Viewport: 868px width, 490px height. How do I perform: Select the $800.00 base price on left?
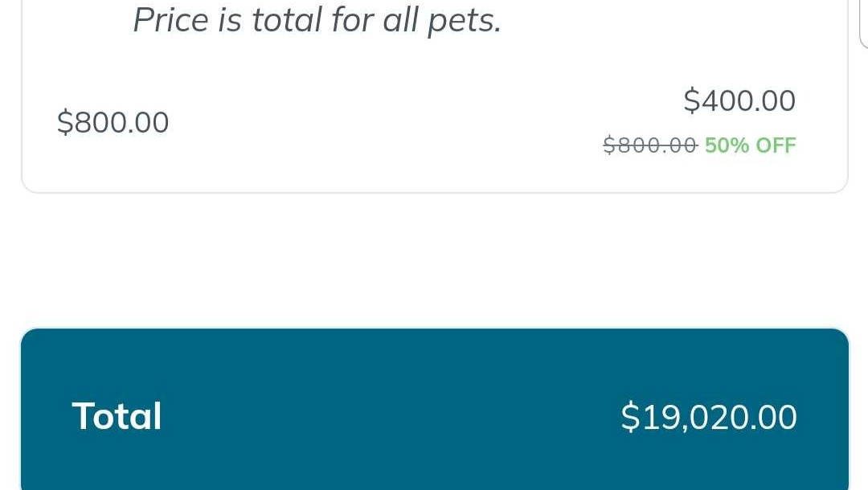coord(113,123)
